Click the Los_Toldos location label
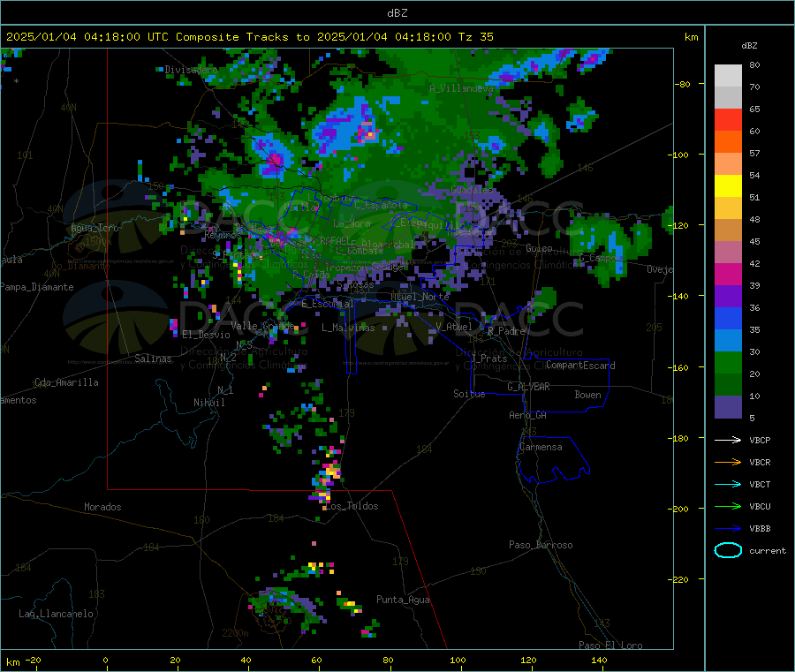795x672 pixels. [352, 506]
